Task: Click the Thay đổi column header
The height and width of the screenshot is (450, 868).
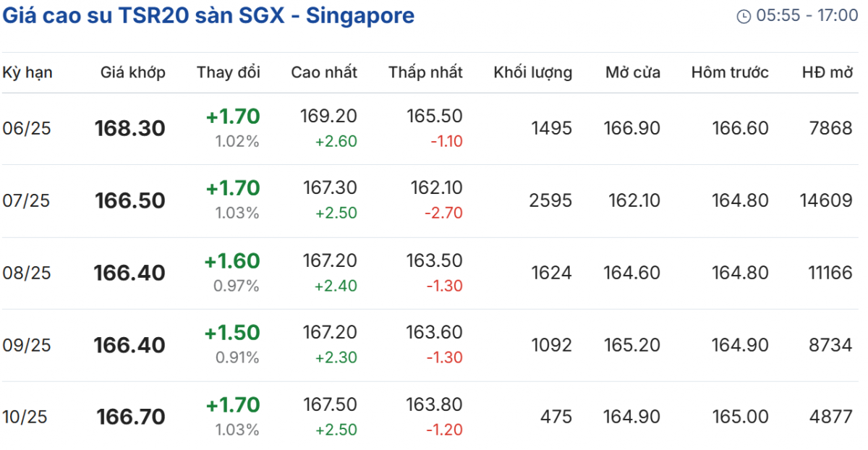Action: click(x=228, y=72)
